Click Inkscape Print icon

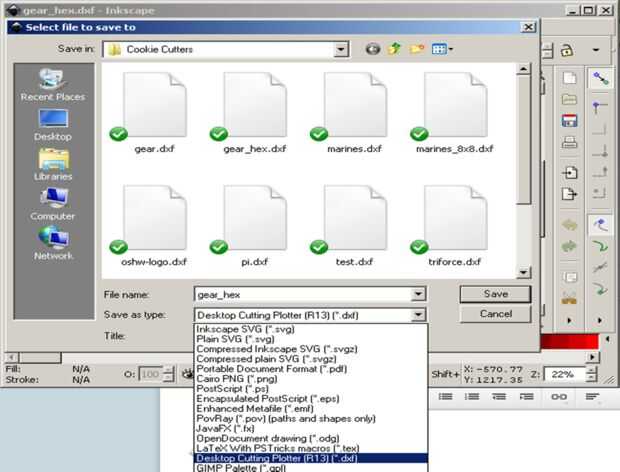569,142
